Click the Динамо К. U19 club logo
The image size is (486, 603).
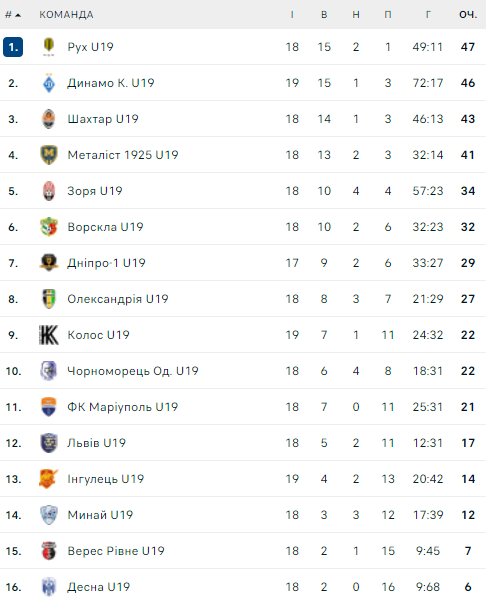coord(48,83)
